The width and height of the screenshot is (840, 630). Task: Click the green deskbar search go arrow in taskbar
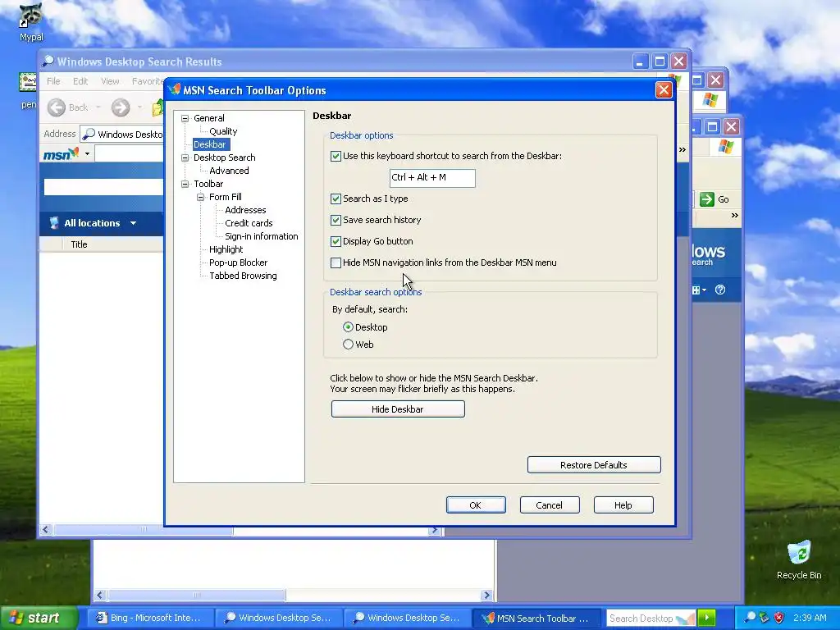click(706, 619)
